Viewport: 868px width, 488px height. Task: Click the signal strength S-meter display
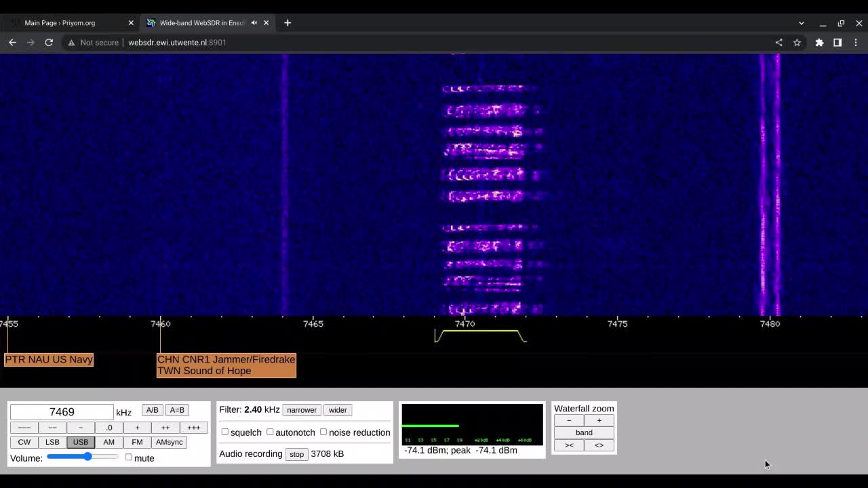[x=473, y=425]
